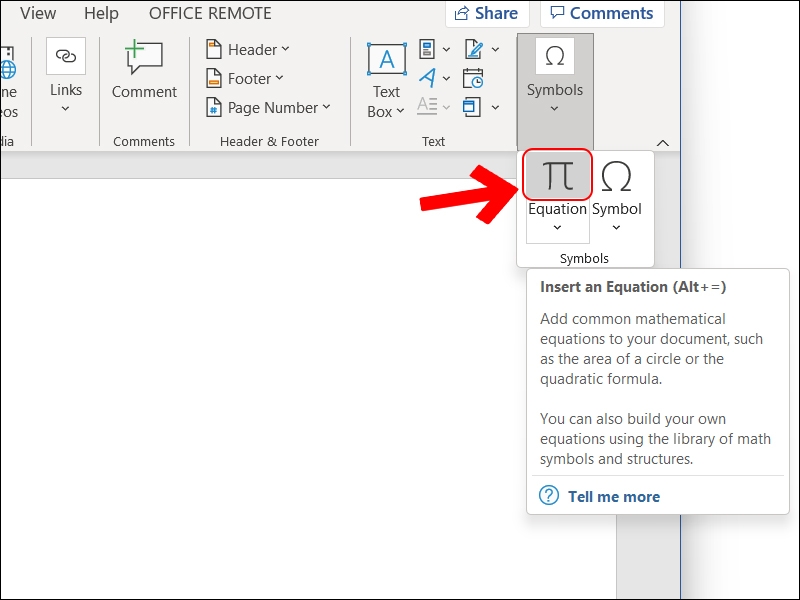Viewport: 800px width, 600px height.
Task: Click the Header page icon
Action: click(x=214, y=49)
